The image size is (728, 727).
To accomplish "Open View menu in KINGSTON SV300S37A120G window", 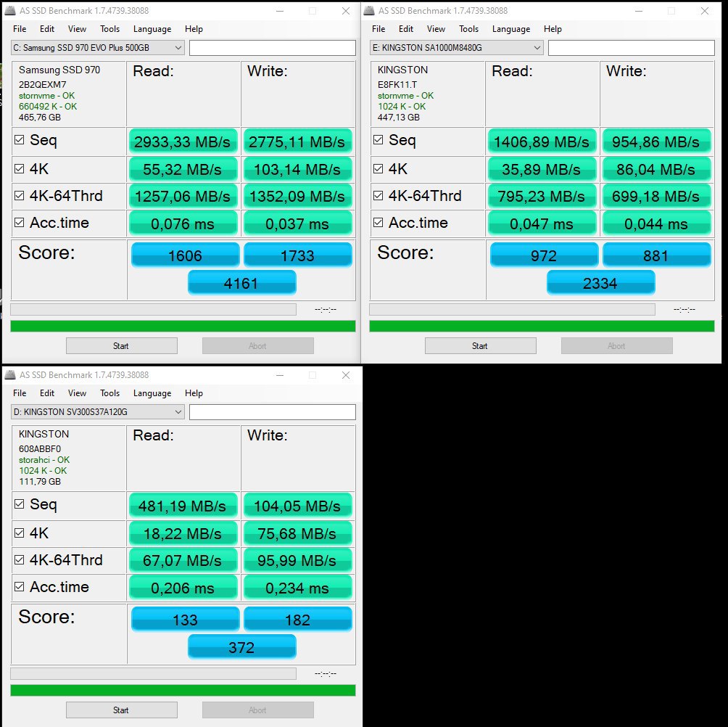I will pos(77,393).
